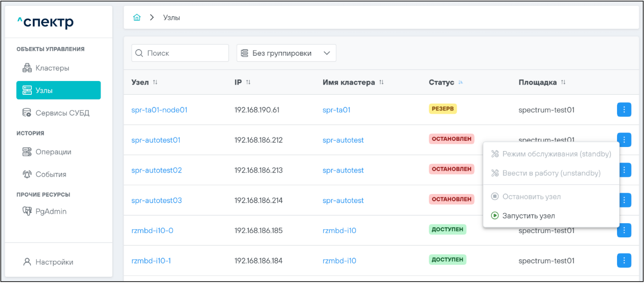Sort table by Площадка column
Viewport: 644px width, 283px height.
click(x=563, y=82)
